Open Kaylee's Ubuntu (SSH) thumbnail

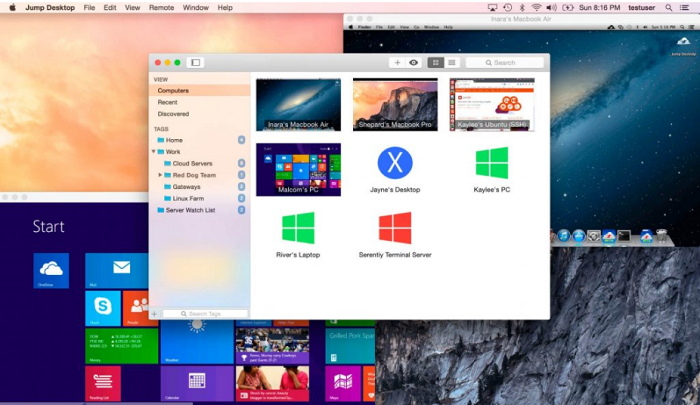492,104
